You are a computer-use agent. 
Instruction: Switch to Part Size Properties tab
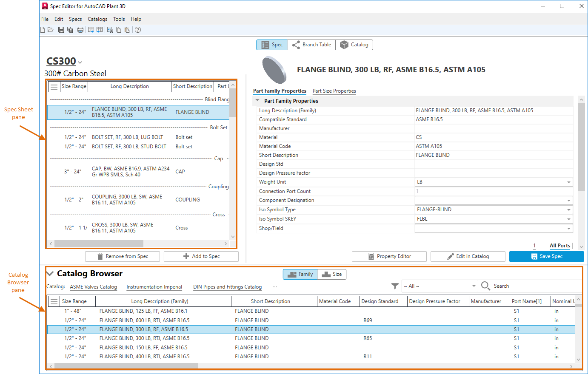(x=334, y=91)
